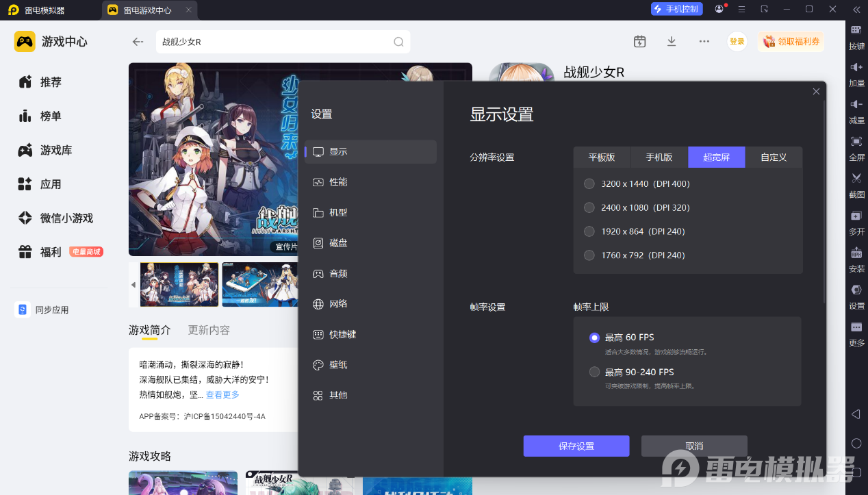Click the search magnifier icon
The width and height of the screenshot is (868, 495).
398,42
